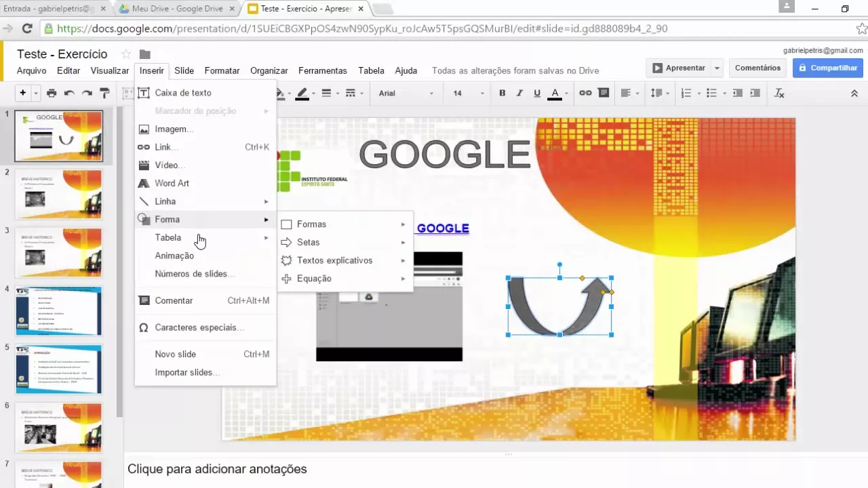This screenshot has width=868, height=488.
Task: Open the text alignment dropdown
Action: (629, 93)
